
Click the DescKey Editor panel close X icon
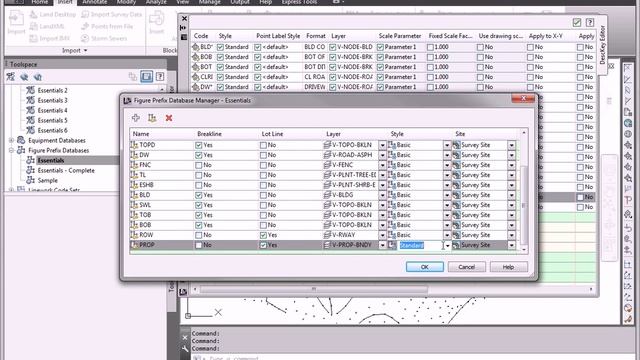point(184,18)
